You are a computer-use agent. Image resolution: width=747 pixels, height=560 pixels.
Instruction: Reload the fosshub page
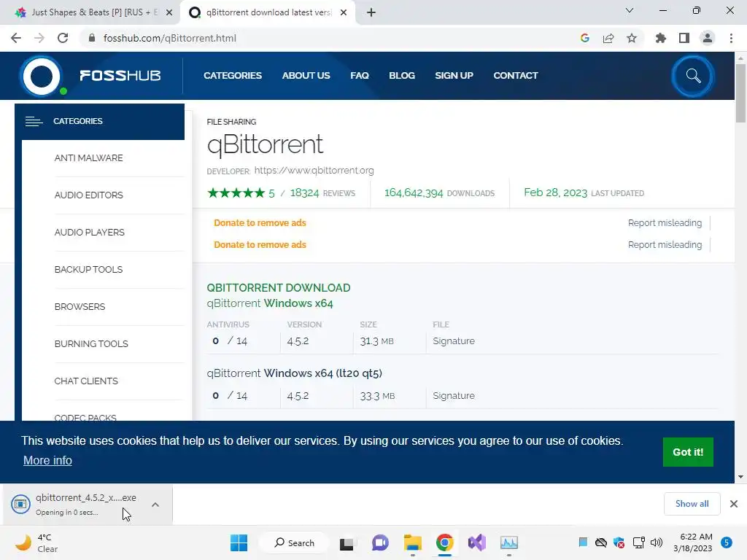(63, 38)
